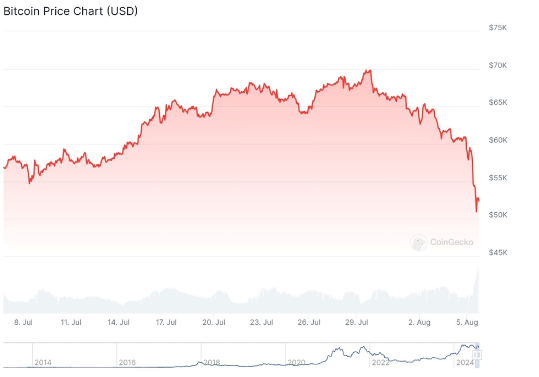Select the 2020 marker in the navigator

point(296,363)
